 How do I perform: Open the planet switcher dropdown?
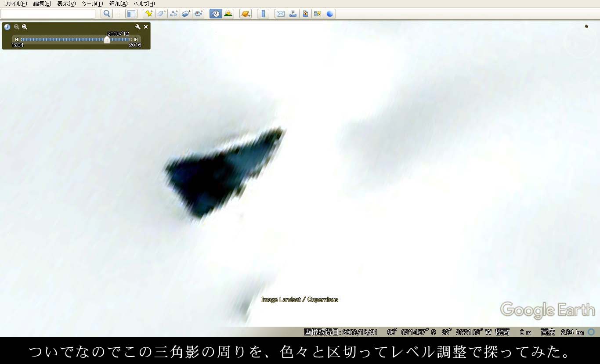[246, 14]
